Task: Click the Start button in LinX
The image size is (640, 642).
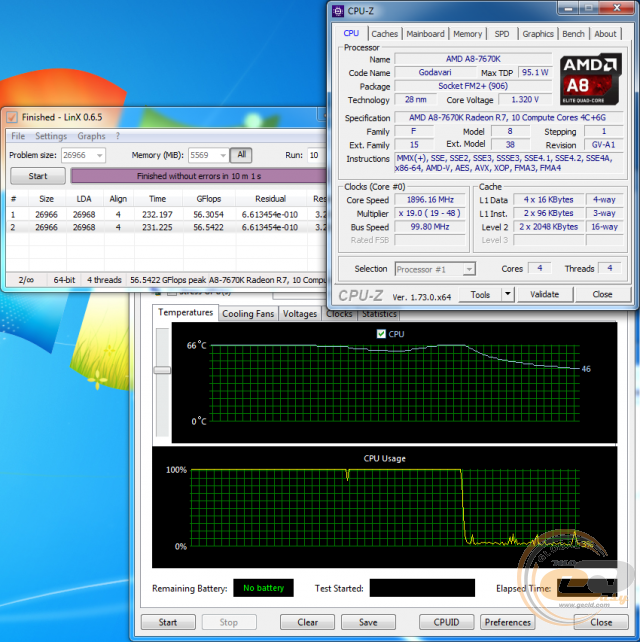Action: tap(38, 176)
